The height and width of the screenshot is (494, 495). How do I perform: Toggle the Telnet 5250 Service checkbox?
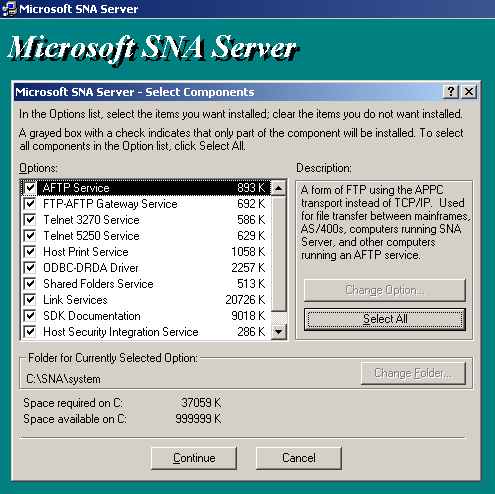(30, 236)
